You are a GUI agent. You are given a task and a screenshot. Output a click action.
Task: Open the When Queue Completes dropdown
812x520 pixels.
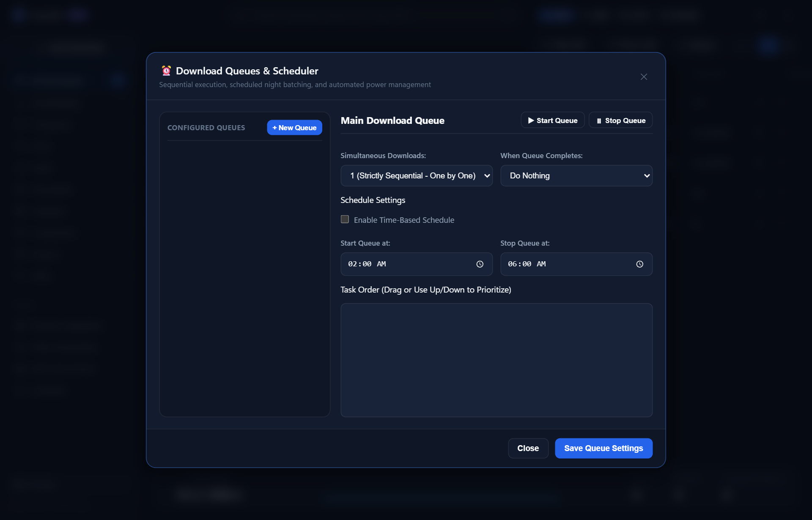576,175
